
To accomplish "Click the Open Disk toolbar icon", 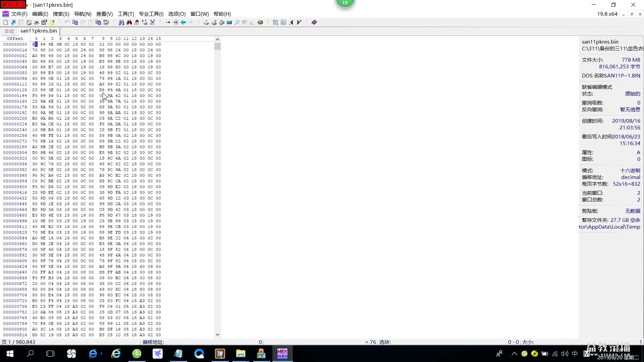I will (x=206, y=22).
